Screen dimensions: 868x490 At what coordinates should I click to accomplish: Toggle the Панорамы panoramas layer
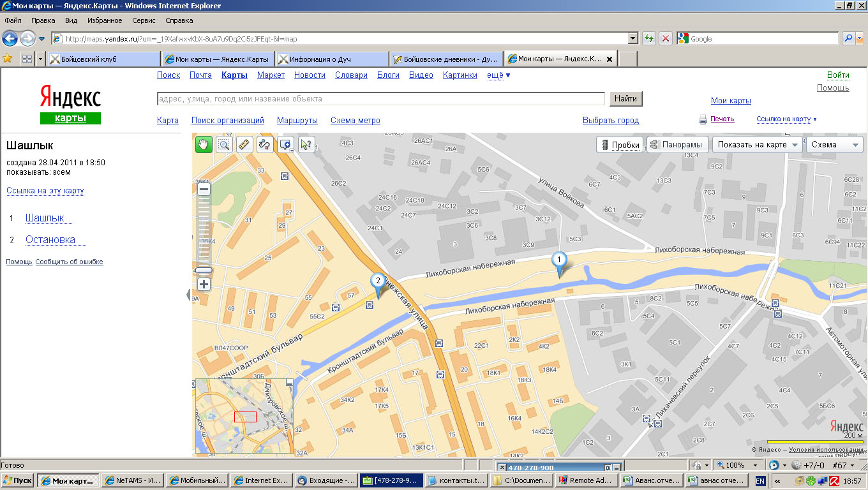coord(677,145)
